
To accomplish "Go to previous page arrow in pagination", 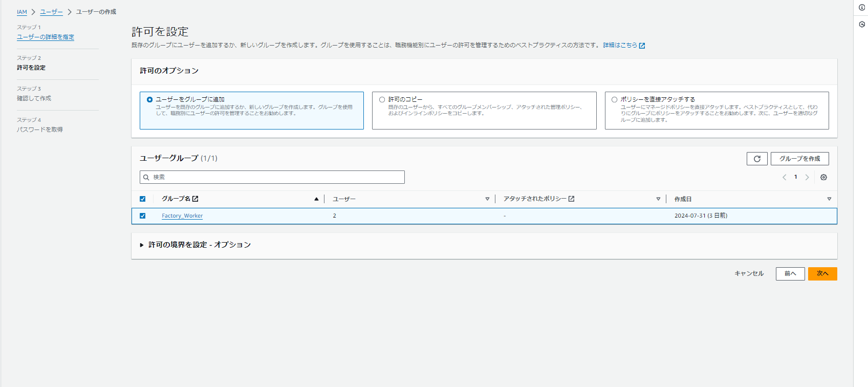I will click(x=784, y=177).
